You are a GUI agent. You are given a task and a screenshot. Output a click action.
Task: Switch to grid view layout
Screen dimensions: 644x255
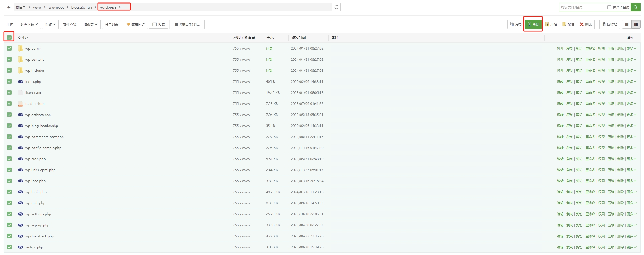point(627,25)
